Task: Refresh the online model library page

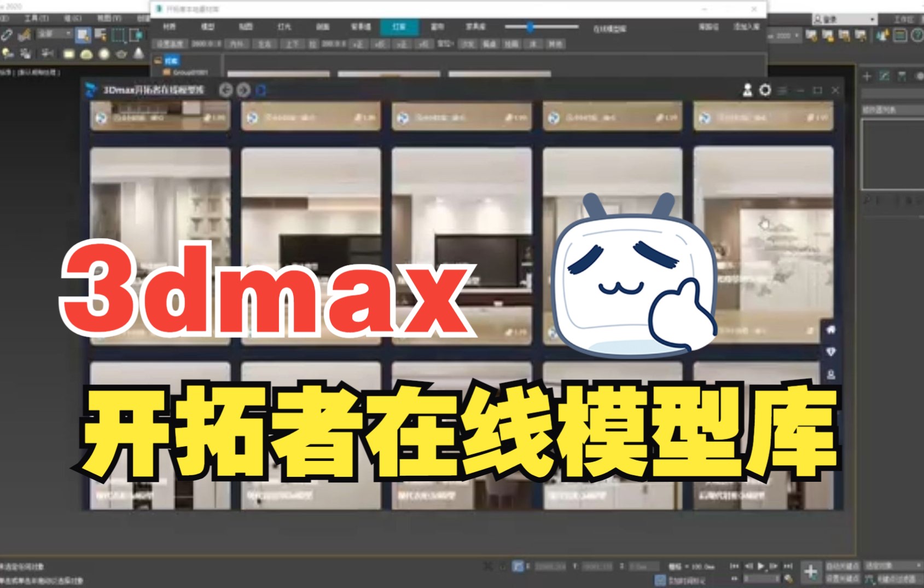Action: click(261, 90)
